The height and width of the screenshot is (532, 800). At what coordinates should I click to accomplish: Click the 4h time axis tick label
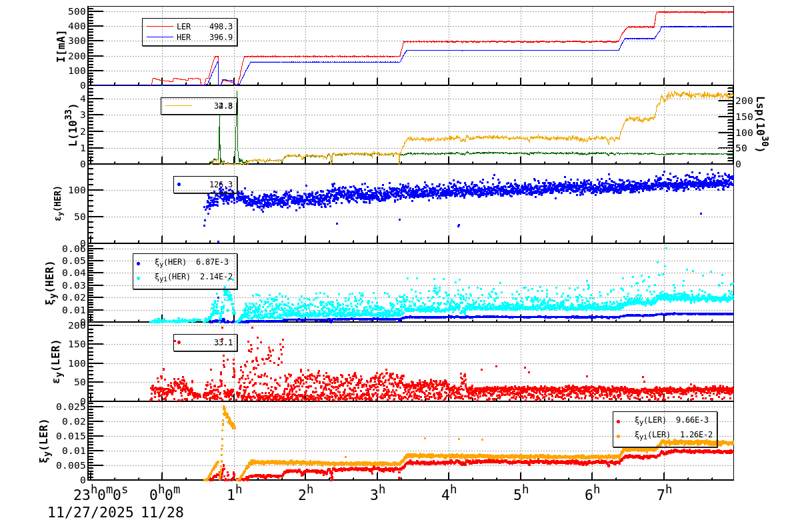tap(449, 495)
